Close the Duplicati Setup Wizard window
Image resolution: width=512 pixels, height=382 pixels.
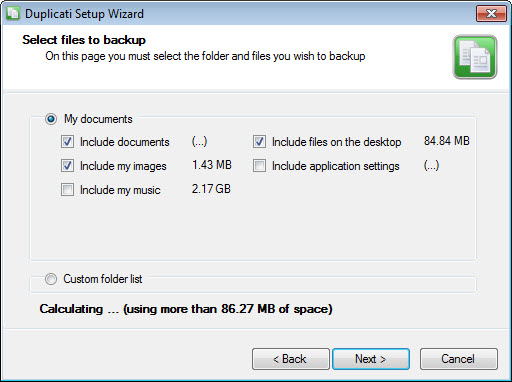491,14
